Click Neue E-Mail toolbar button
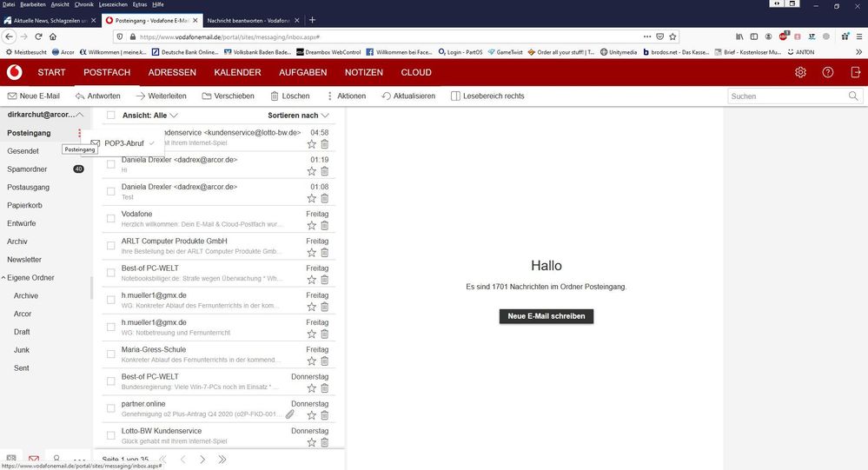 [x=34, y=96]
